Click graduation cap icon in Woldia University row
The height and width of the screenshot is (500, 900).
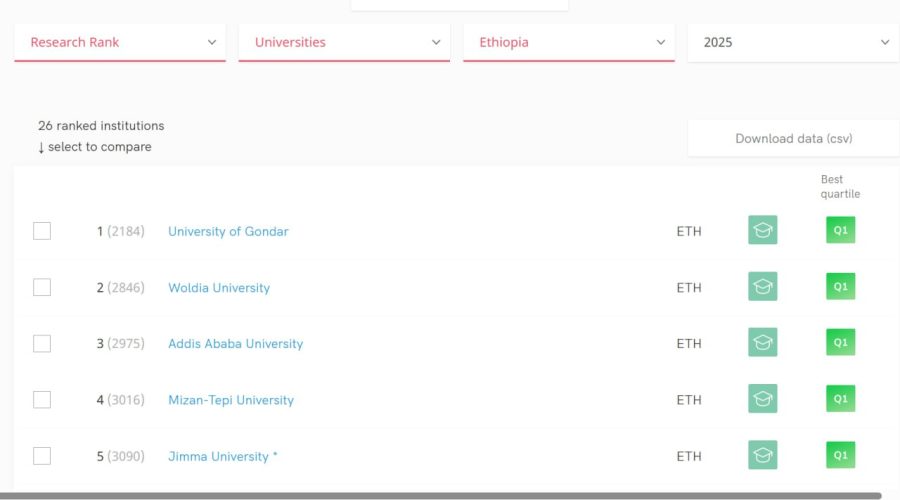(x=762, y=287)
